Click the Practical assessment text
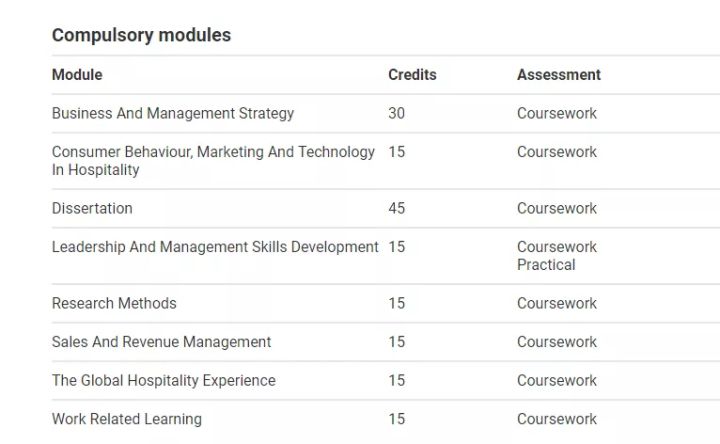This screenshot has width=720, height=444. click(546, 265)
